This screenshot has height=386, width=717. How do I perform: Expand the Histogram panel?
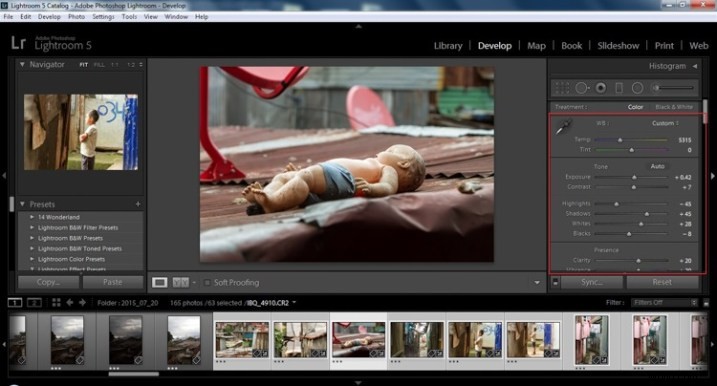point(695,66)
